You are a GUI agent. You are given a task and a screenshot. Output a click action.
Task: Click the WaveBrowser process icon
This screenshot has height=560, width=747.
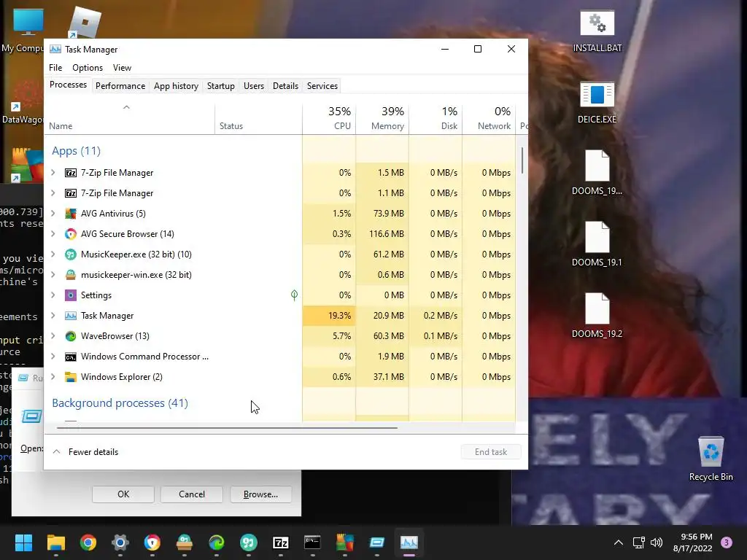click(x=71, y=336)
